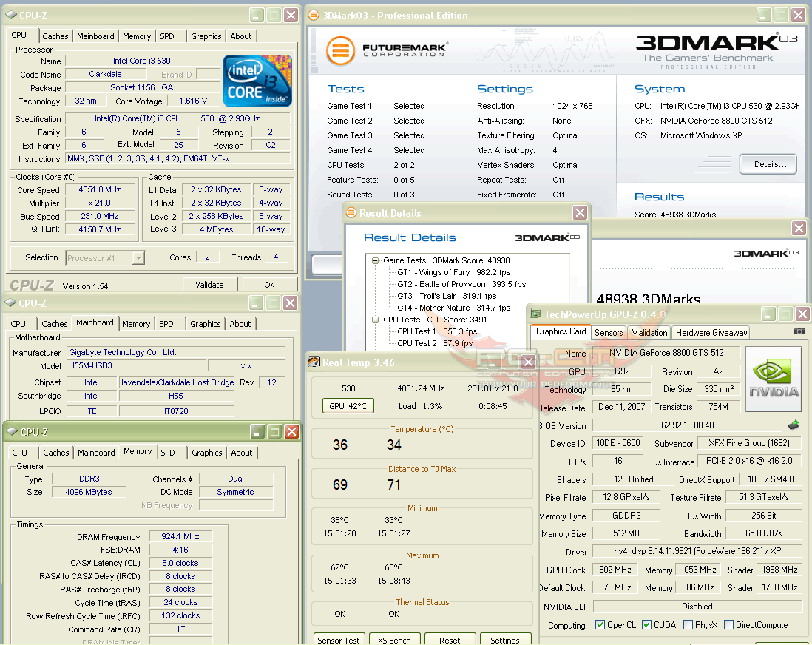
Task: Enable the DirectCompute checkbox
Action: (728, 625)
